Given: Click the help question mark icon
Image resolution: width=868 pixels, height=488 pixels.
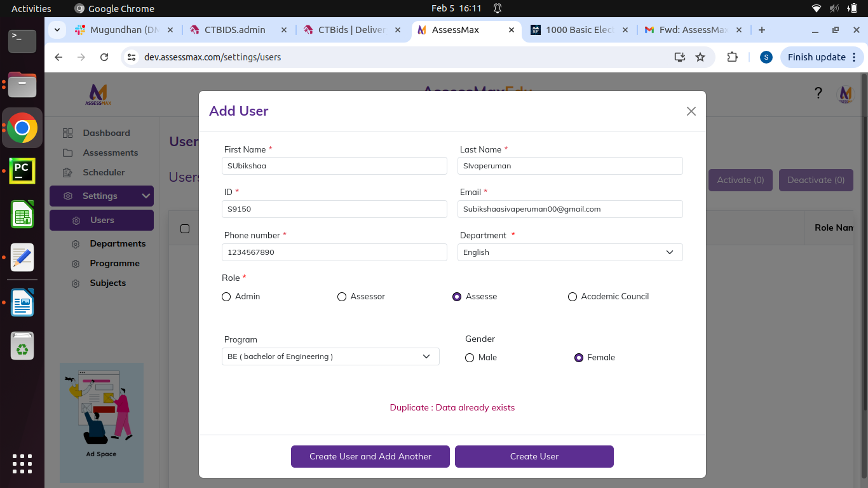Looking at the screenshot, I should [x=818, y=93].
